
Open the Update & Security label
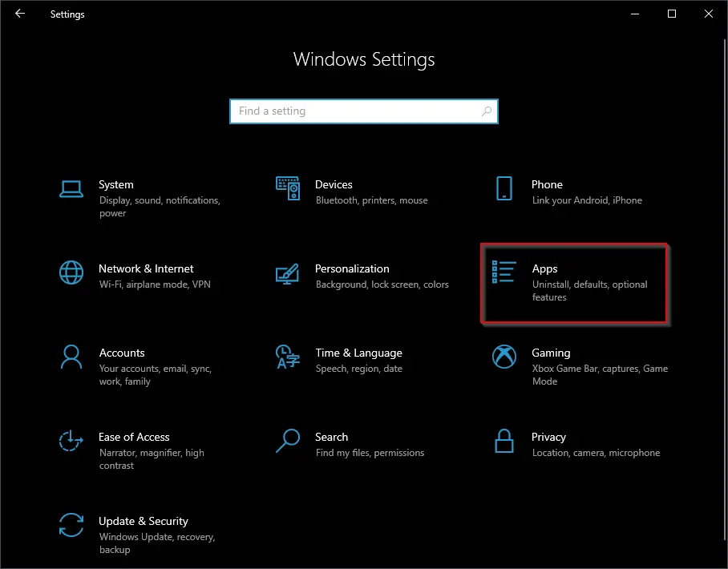pyautogui.click(x=144, y=521)
